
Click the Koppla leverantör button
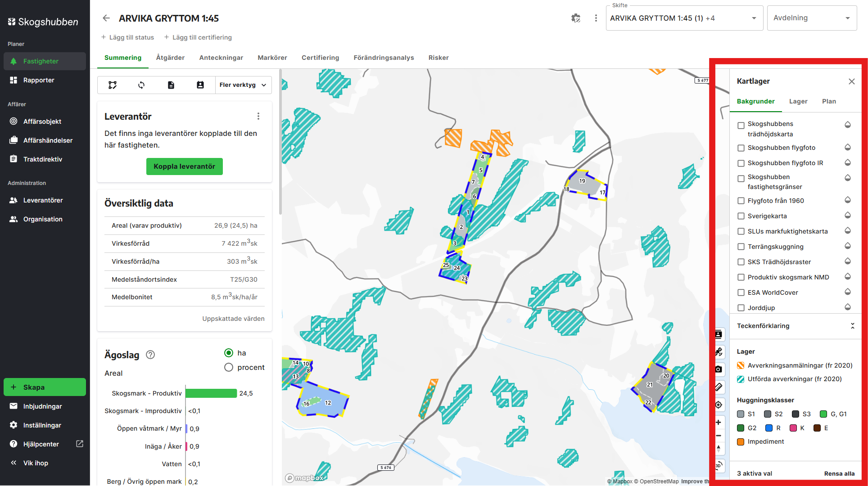click(x=184, y=166)
